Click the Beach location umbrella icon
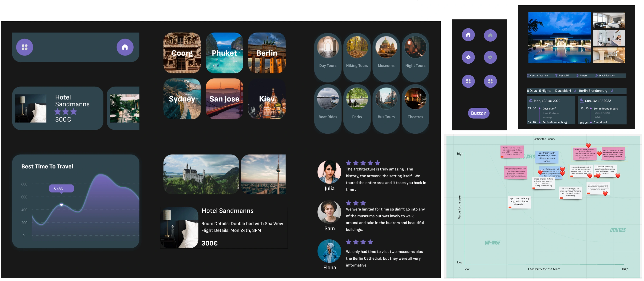This screenshot has height=281, width=644. point(596,75)
